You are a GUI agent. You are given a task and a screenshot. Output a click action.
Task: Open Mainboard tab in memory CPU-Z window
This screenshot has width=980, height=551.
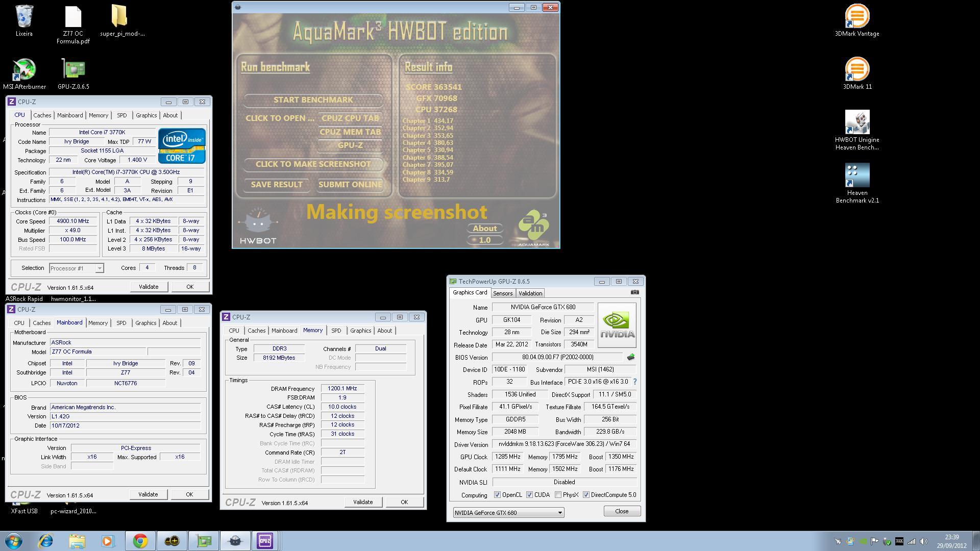[284, 331]
